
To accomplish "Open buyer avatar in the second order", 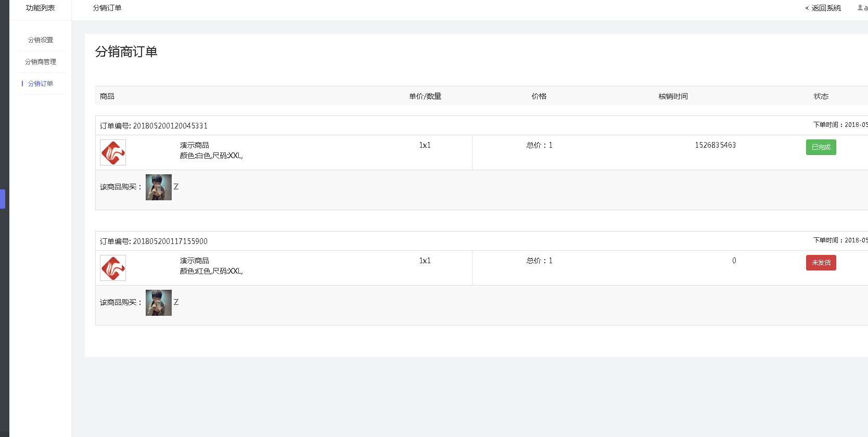I will coord(159,303).
